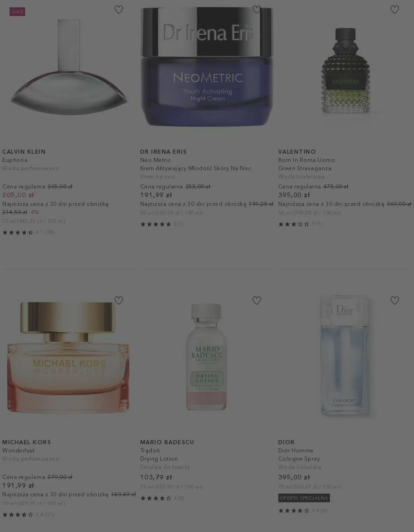Click the OFERTA SPECJALNA badge
The image size is (414, 532).
click(x=304, y=498)
